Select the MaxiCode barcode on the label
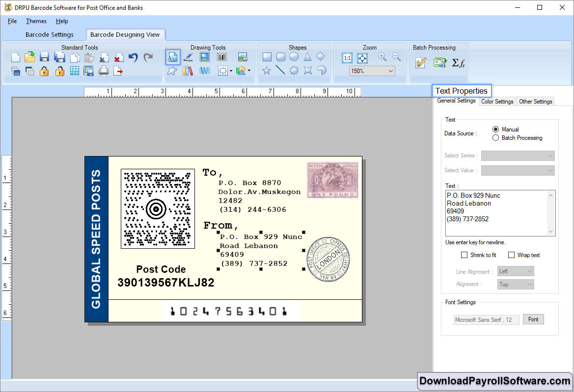The width and height of the screenshot is (574, 392). [x=158, y=209]
